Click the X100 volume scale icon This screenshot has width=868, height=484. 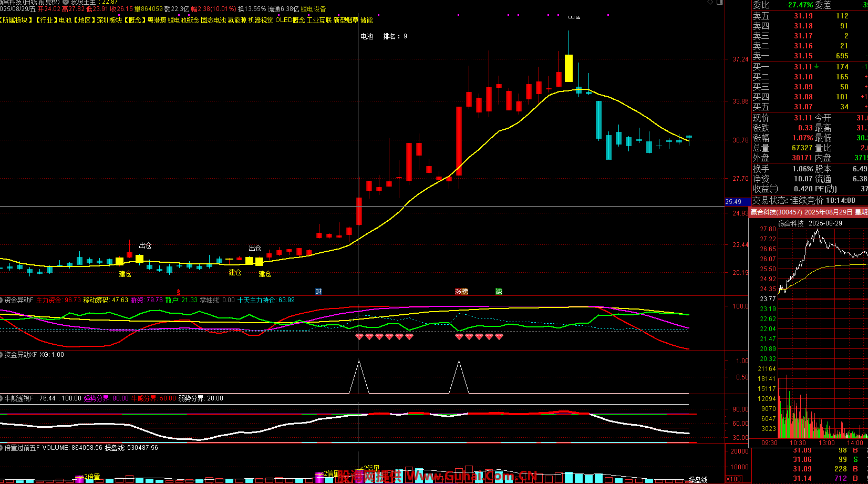pyautogui.click(x=733, y=479)
